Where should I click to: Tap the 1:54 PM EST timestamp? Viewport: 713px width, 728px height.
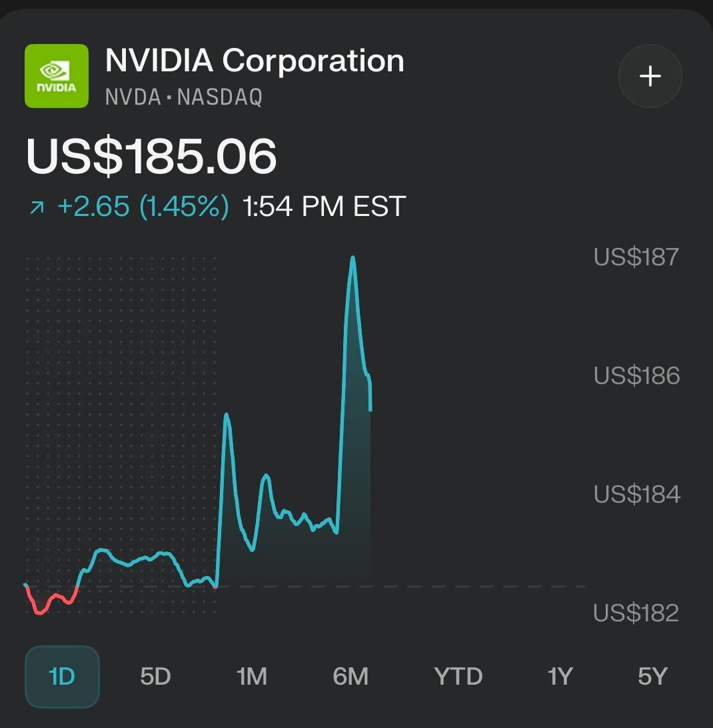tap(325, 207)
